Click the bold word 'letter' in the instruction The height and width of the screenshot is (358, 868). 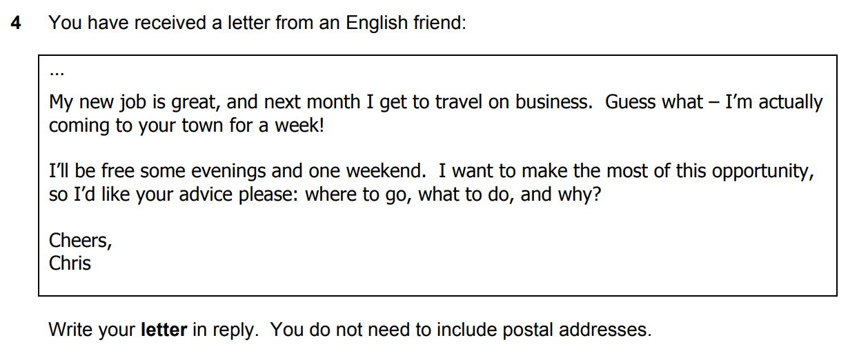164,330
